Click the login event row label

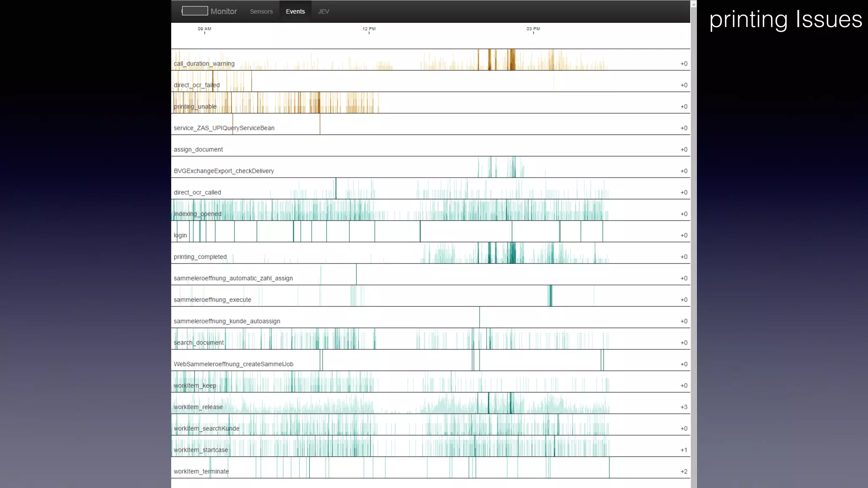tap(180, 236)
